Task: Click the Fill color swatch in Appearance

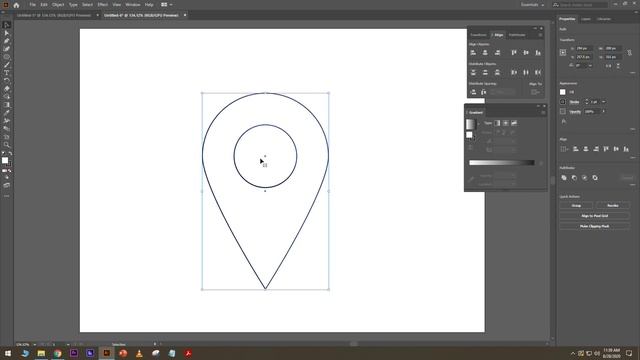Action: [563, 92]
